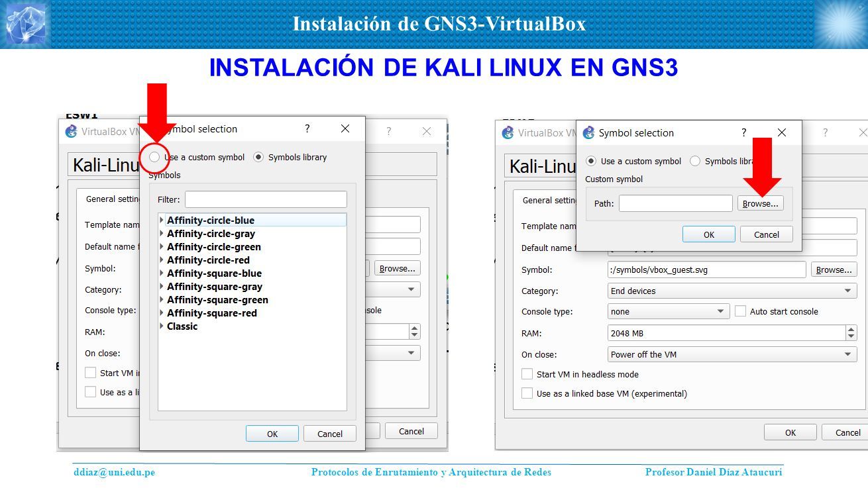Open Console type 'none' dropdown
The width and height of the screenshot is (868, 488).
[669, 311]
